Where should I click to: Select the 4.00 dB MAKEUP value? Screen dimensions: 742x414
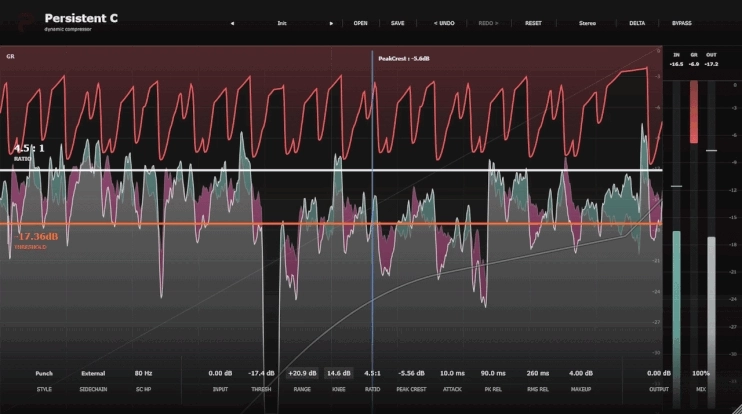click(x=581, y=373)
